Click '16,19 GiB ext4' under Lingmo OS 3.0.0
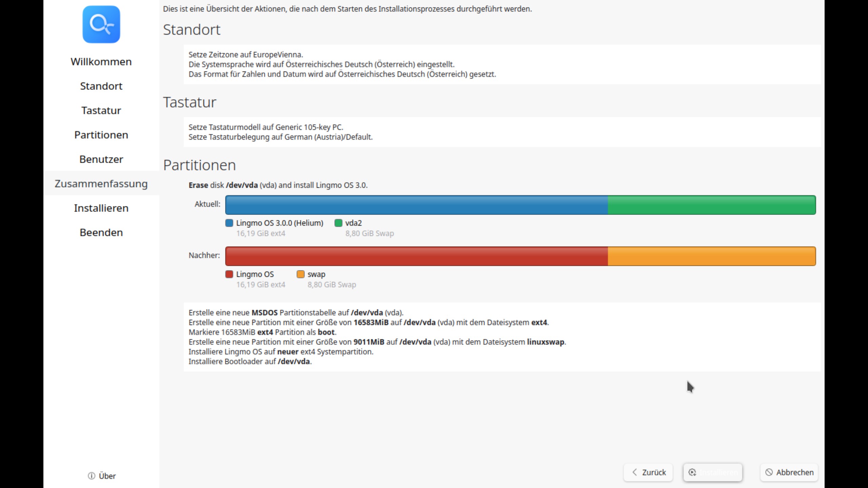Viewport: 868px width, 488px height. pyautogui.click(x=261, y=233)
